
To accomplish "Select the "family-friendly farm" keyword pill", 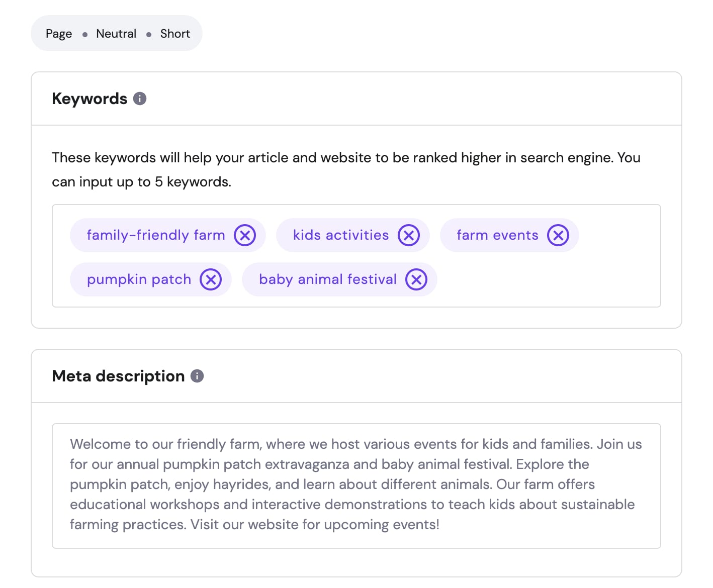I will click(155, 235).
